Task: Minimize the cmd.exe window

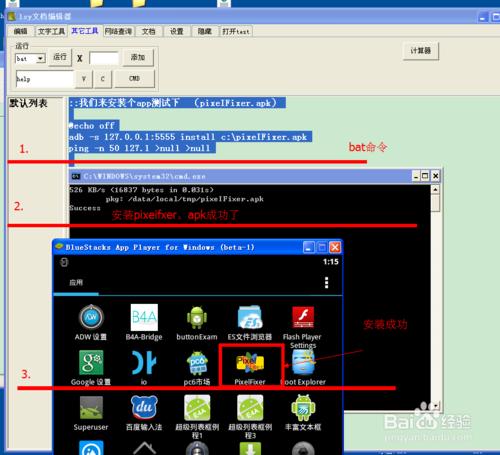Action: point(416,176)
